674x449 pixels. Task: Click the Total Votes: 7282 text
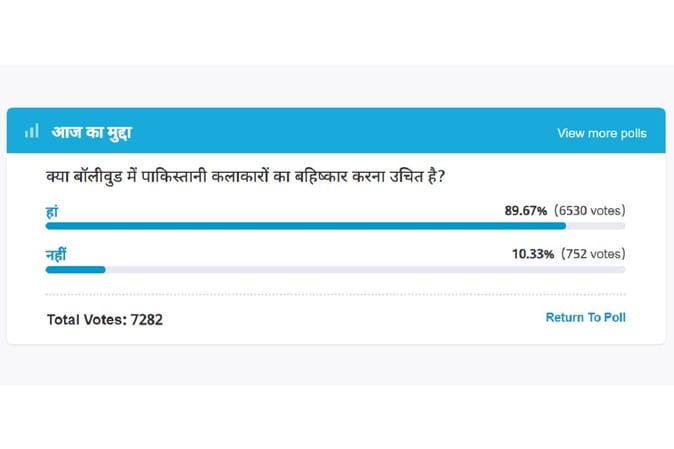[x=105, y=320]
